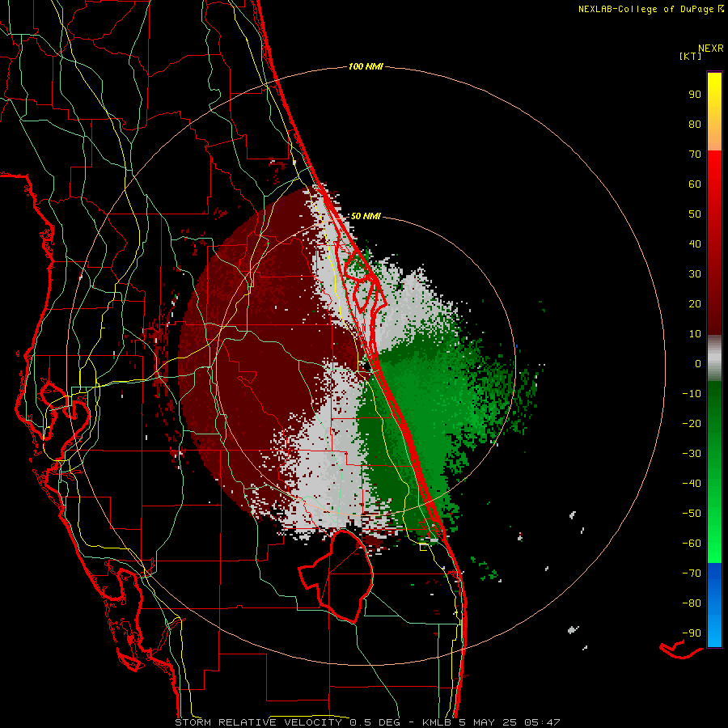Image resolution: width=728 pixels, height=728 pixels.
Task: Select positive 30 on velocity scale
Action: point(695,274)
